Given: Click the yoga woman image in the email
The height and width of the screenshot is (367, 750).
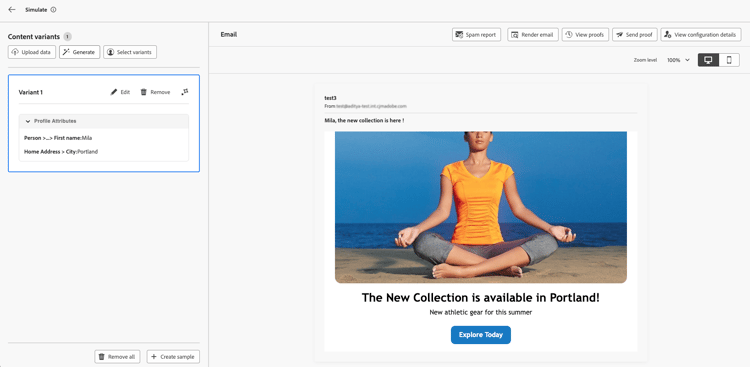Looking at the screenshot, I should click(x=481, y=207).
